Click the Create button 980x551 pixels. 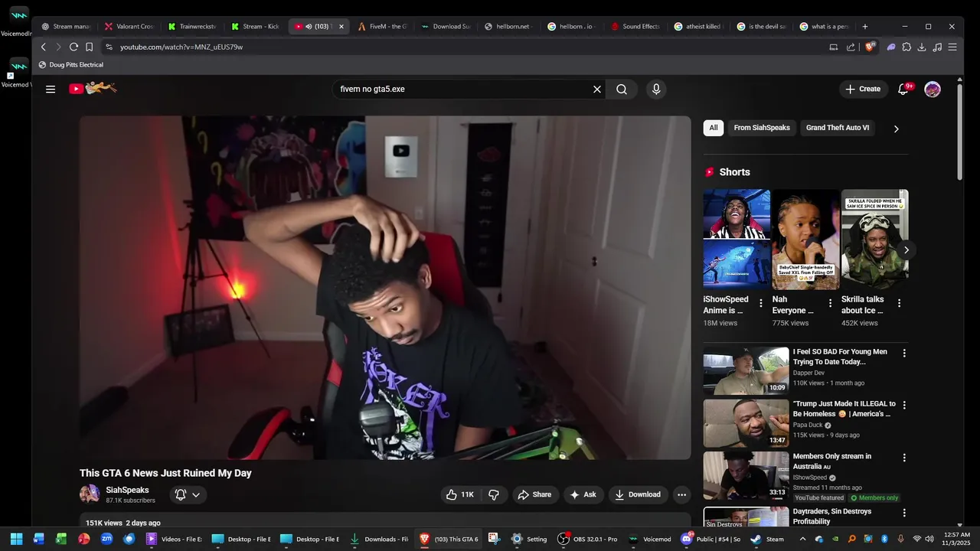point(864,89)
